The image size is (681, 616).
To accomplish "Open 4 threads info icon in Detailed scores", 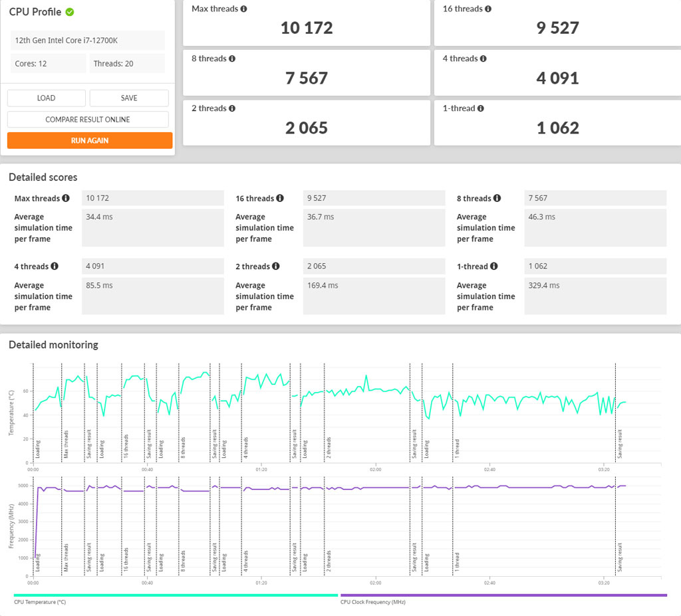I will click(55, 266).
